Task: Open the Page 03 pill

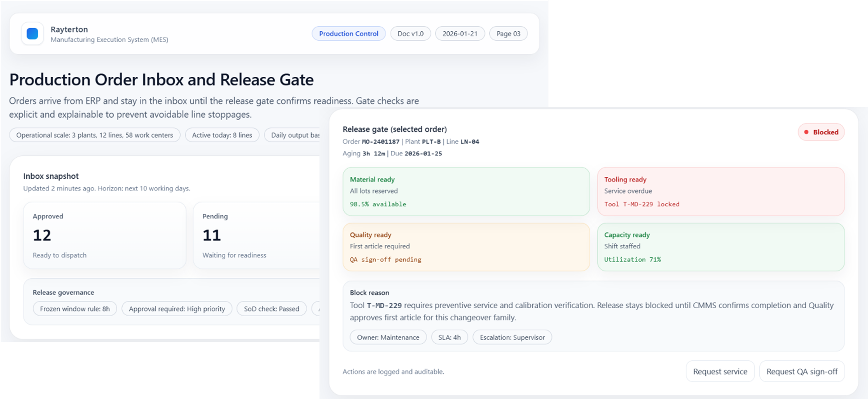Action: coord(508,34)
